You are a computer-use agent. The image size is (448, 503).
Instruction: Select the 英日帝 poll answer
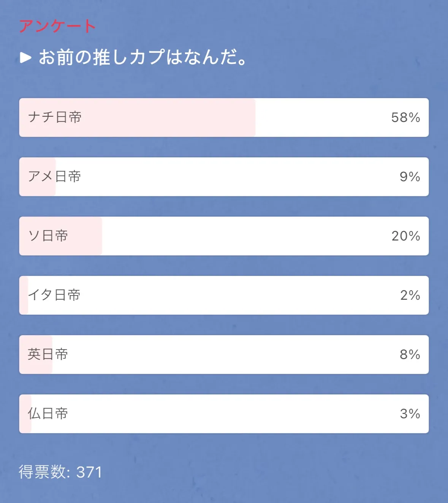(48, 354)
